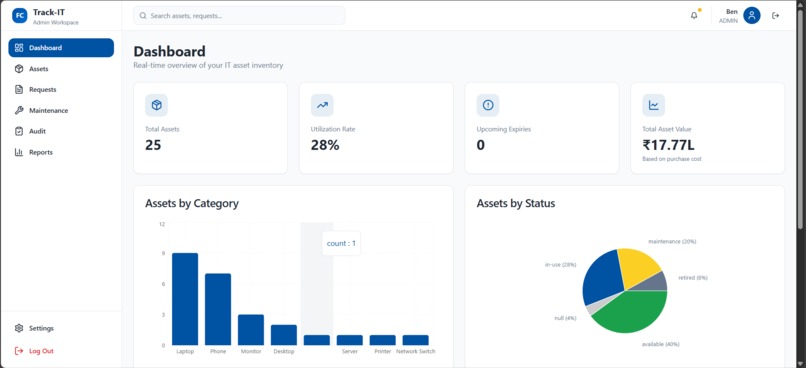
Task: Go to Requests in sidebar
Action: click(x=61, y=89)
